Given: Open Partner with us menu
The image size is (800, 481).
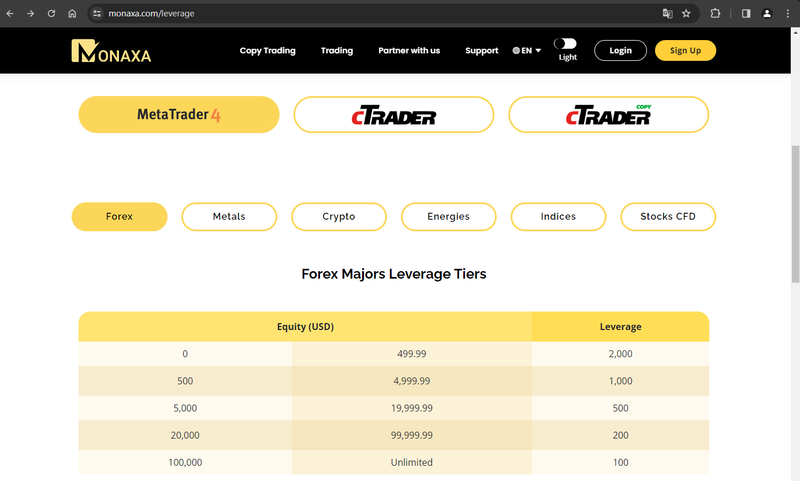Looking at the screenshot, I should pyautogui.click(x=409, y=50).
